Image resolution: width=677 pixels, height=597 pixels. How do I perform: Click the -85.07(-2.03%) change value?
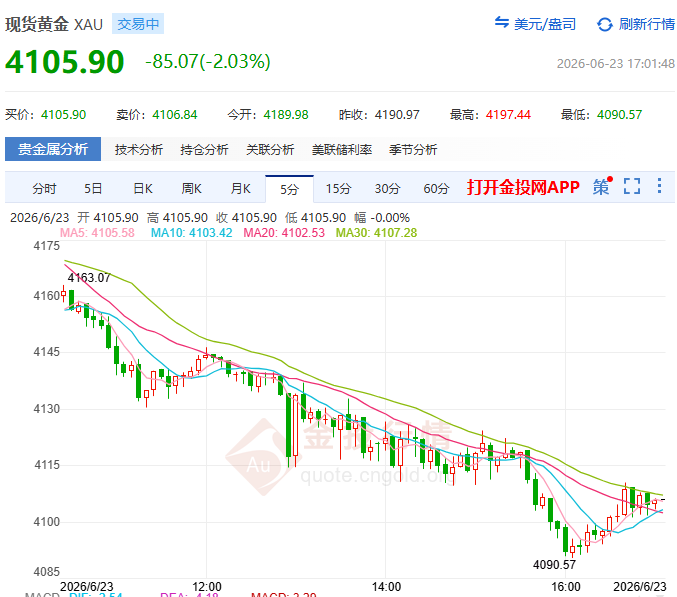[208, 61]
